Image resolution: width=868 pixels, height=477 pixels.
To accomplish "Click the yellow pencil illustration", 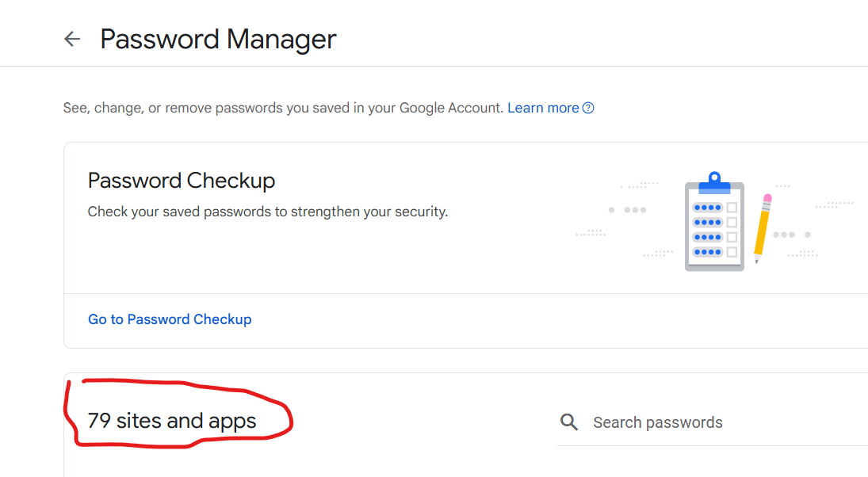I will (763, 228).
